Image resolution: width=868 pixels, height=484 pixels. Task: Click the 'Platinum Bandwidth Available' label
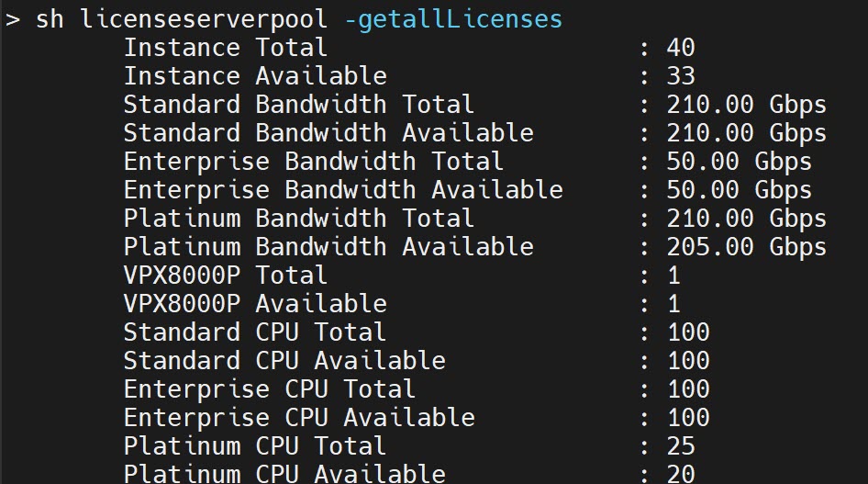point(328,247)
